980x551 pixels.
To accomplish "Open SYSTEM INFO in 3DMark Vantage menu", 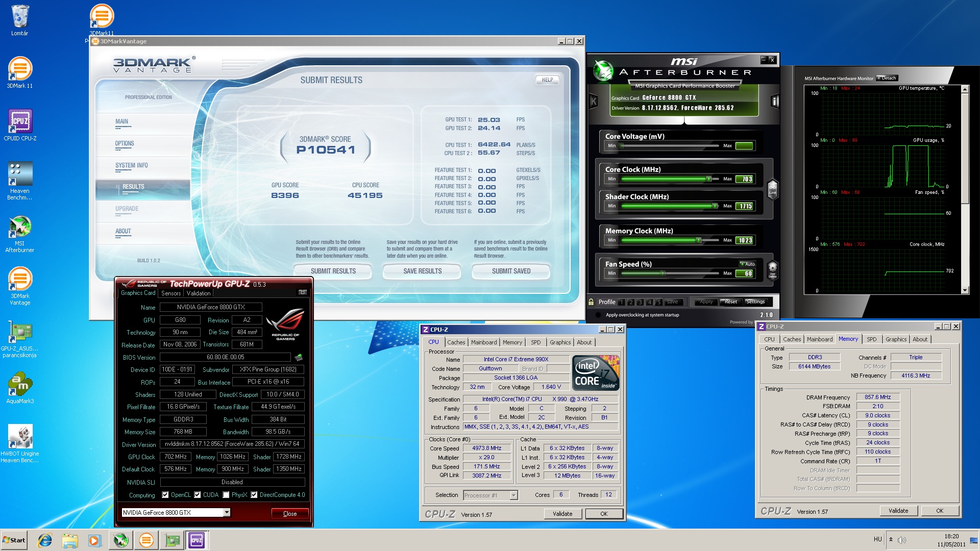I will tap(132, 165).
